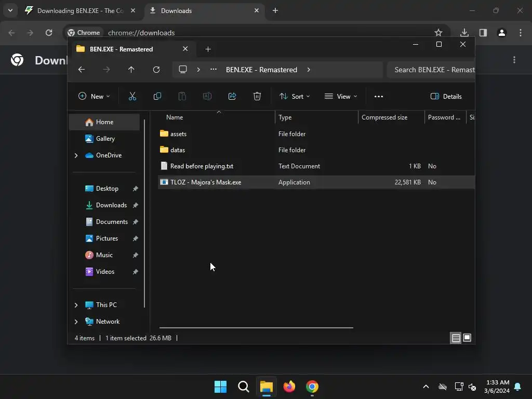Select the Downloads Chrome tab
Viewport: 532px width, 399px height.
click(x=205, y=10)
